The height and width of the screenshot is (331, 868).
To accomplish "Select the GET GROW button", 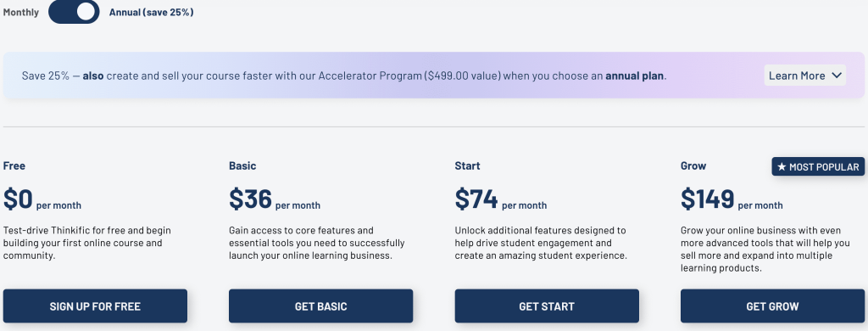I will pyautogui.click(x=773, y=306).
